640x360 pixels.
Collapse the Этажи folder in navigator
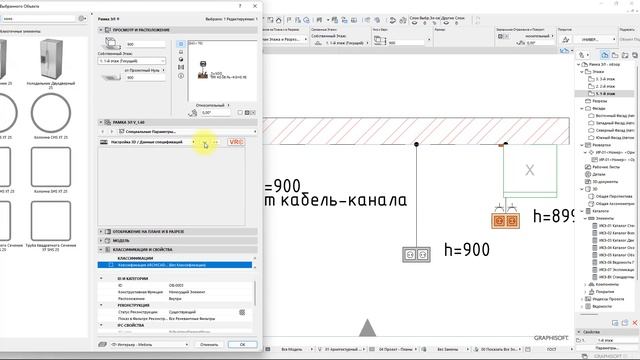coord(582,71)
